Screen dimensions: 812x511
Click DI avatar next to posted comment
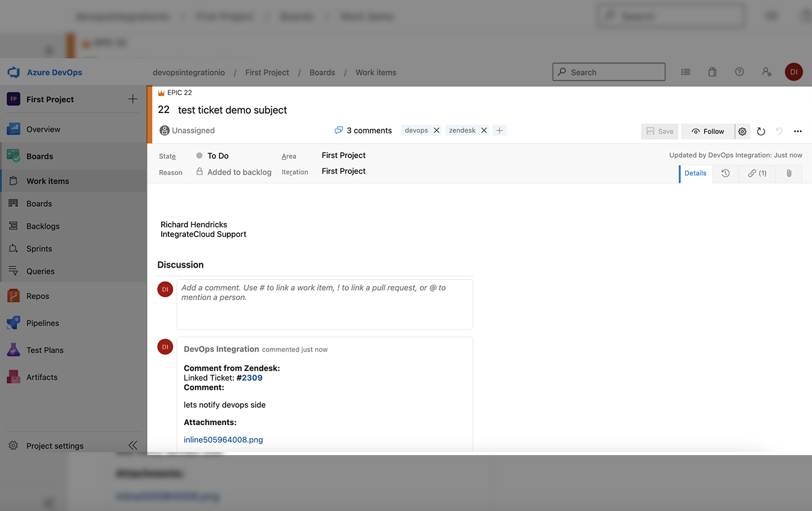(x=165, y=347)
